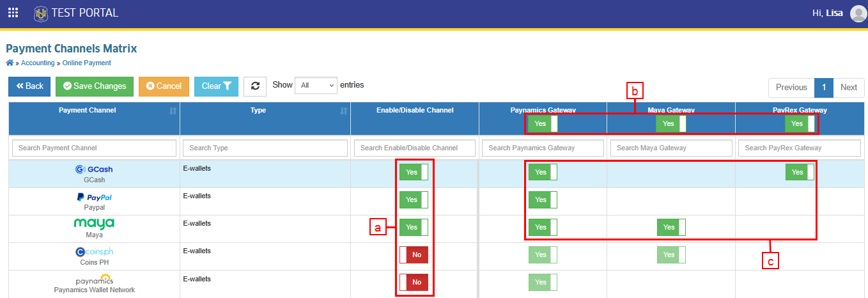Open the apps grid menu icon
868x298 pixels.
[13, 13]
